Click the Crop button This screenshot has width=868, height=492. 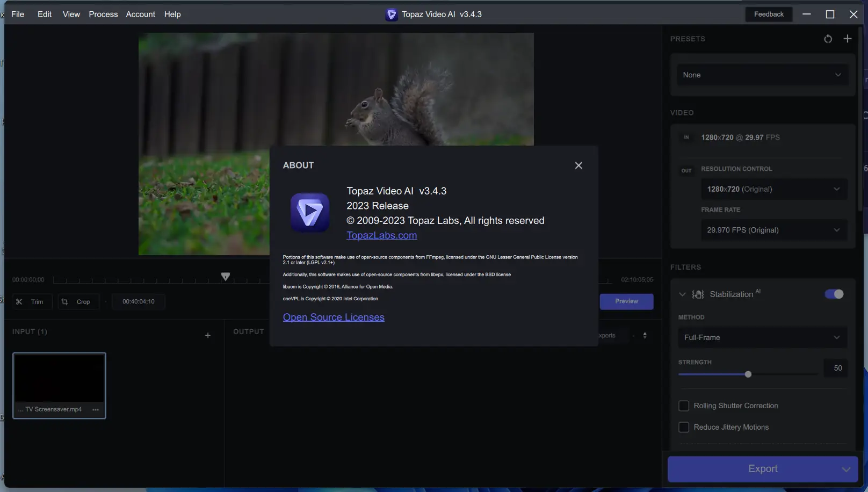coord(77,302)
